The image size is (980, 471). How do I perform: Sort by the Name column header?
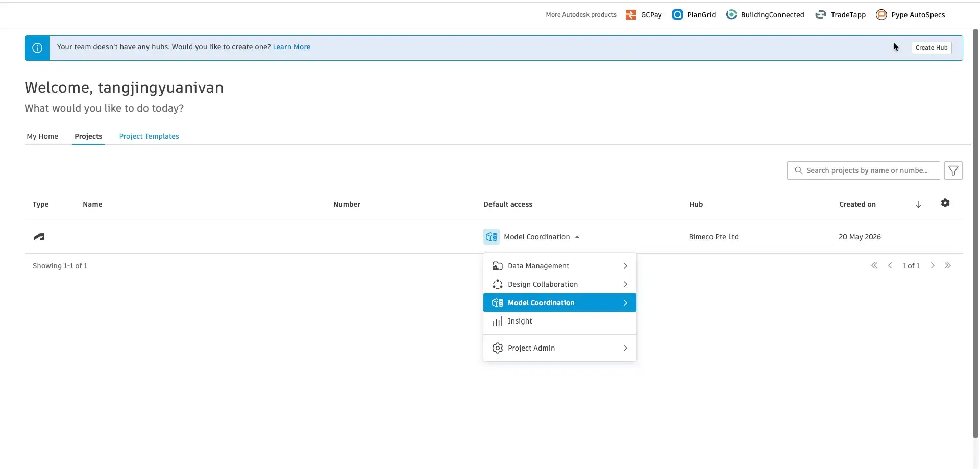coord(92,204)
